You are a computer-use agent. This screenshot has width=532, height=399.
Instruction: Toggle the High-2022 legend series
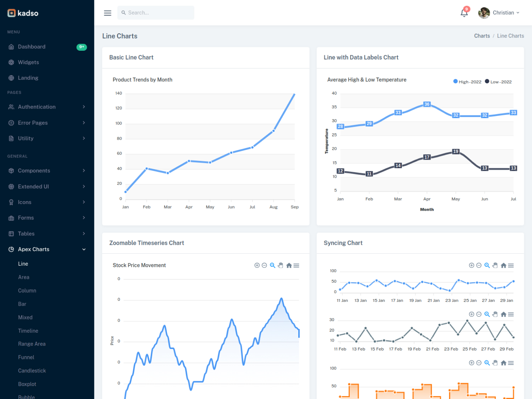467,82
